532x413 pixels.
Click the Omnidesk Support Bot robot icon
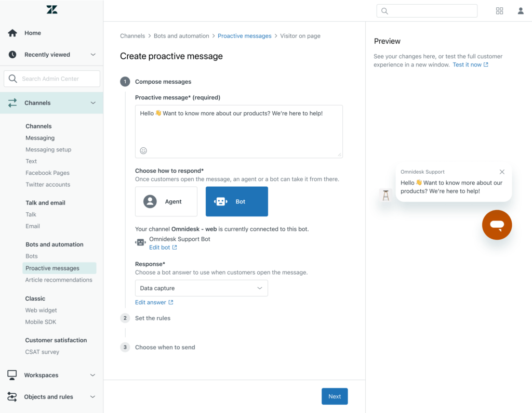coord(140,242)
